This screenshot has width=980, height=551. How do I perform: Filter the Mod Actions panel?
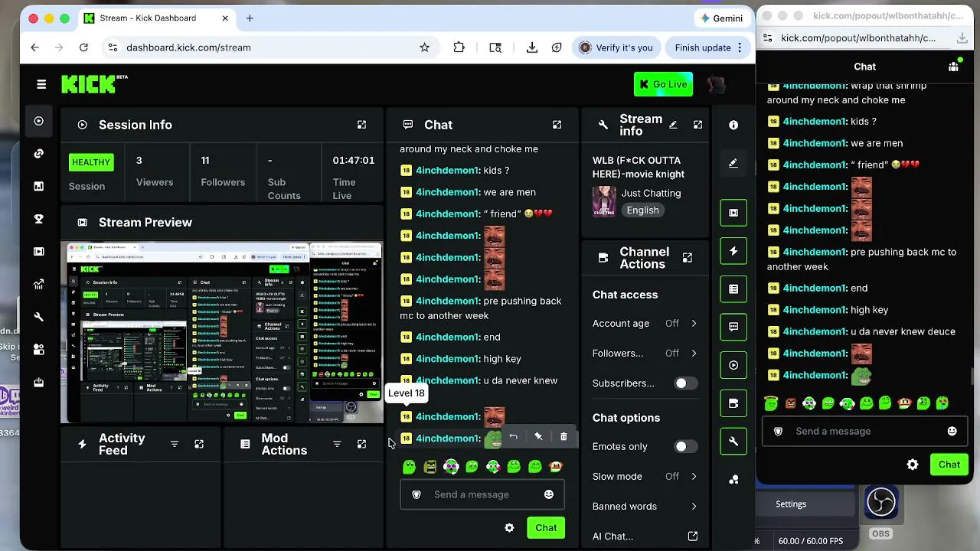pyautogui.click(x=337, y=444)
